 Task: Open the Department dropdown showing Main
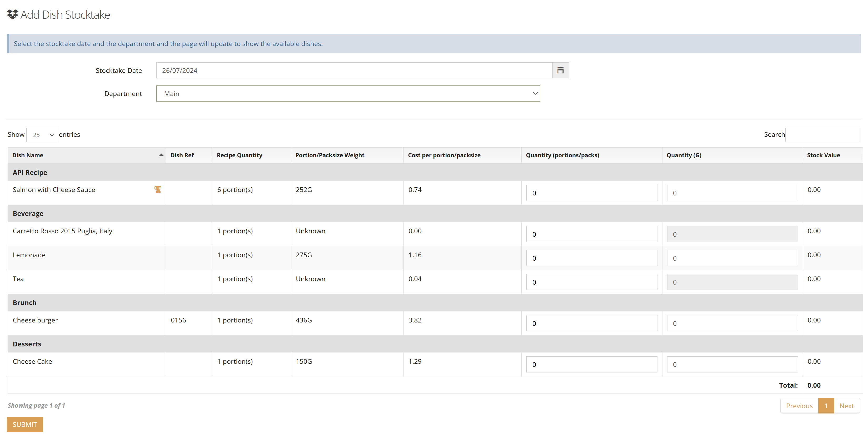tap(348, 94)
